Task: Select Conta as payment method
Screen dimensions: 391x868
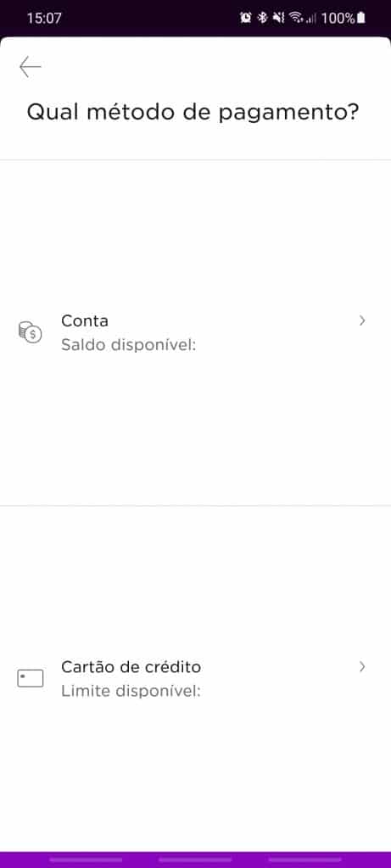Action: point(195,332)
